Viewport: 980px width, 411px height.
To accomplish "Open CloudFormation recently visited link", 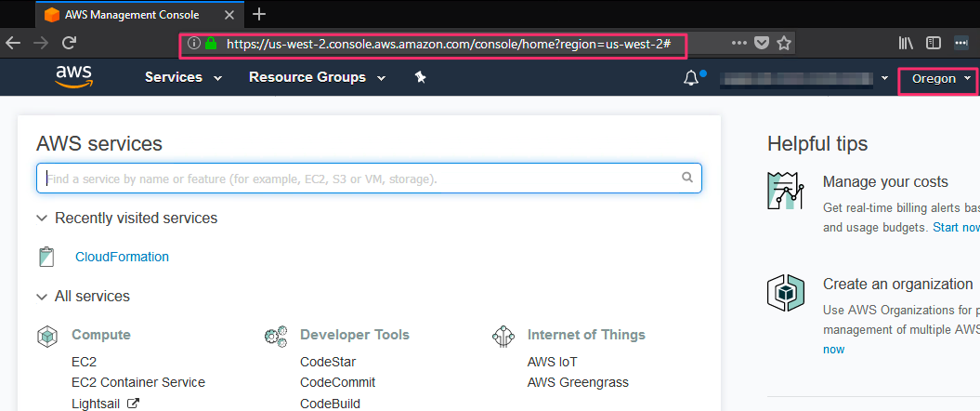I will pos(122,258).
